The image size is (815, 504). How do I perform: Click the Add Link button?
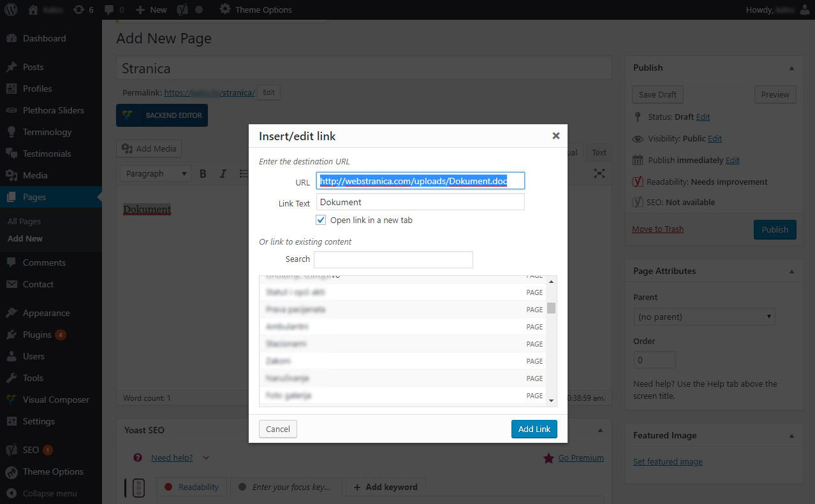[534, 429]
